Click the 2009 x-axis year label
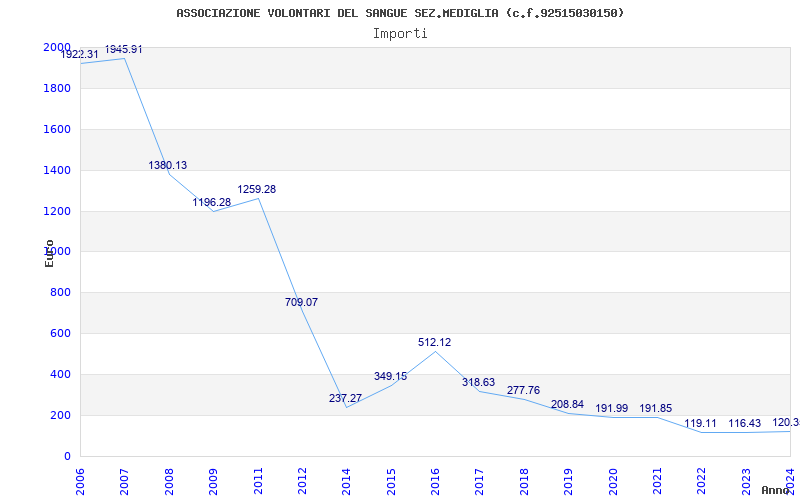 coord(213,481)
